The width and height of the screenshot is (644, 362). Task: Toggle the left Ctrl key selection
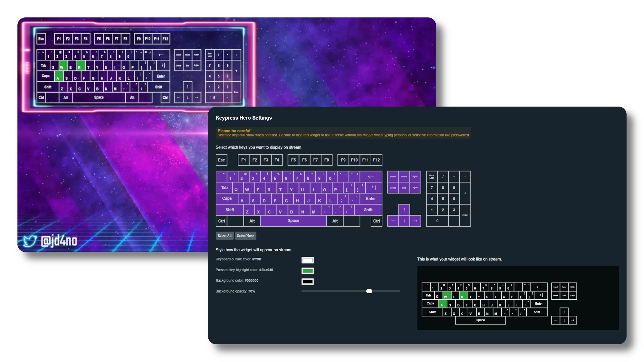point(221,221)
